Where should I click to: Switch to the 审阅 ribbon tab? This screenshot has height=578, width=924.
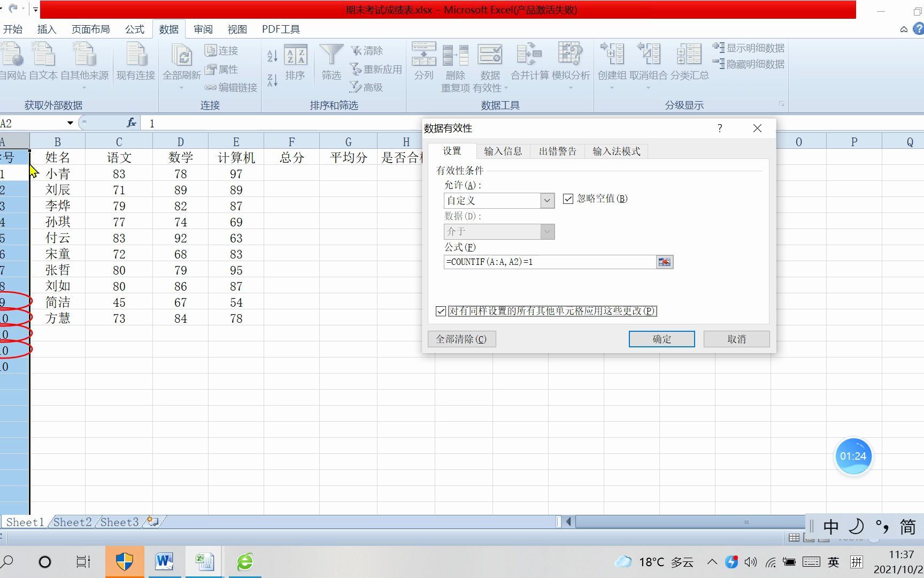point(203,29)
